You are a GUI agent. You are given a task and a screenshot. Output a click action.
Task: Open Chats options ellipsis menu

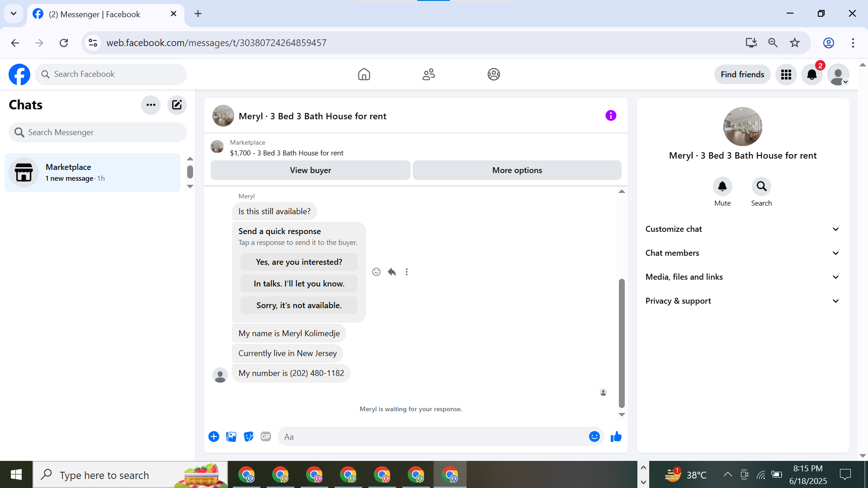click(151, 105)
